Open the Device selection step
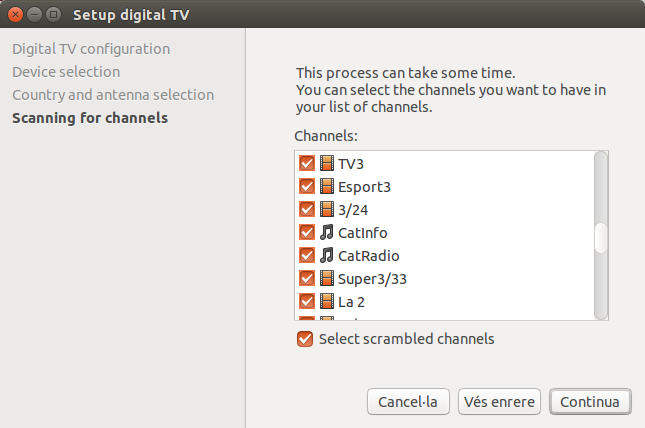Viewport: 645px width, 428px height. pos(66,72)
